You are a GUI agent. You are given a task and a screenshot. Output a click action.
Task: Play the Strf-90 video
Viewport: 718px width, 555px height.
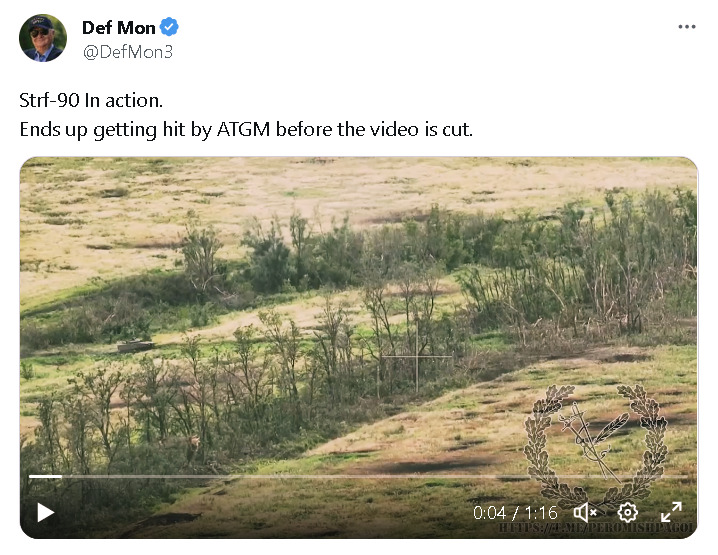pyautogui.click(x=45, y=512)
